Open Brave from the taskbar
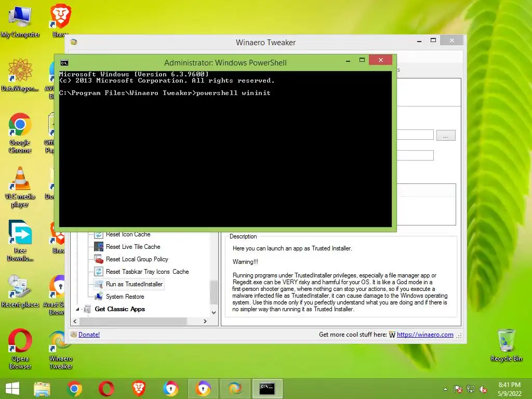Viewport: 532px width, 399px height. 139,389
